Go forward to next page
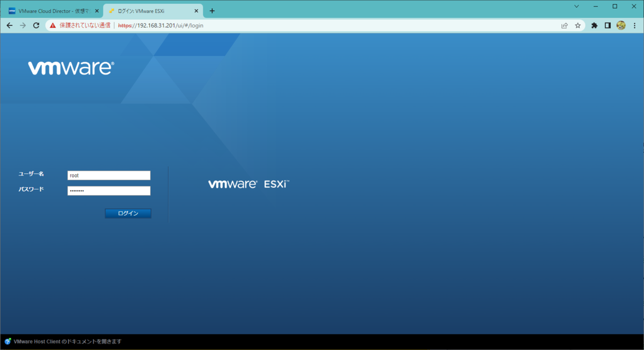 pyautogui.click(x=23, y=25)
